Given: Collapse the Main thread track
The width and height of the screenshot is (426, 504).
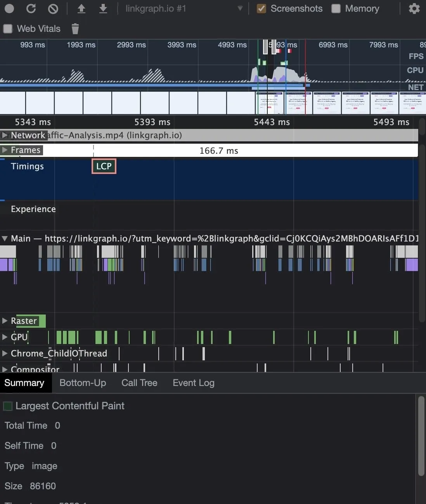Looking at the screenshot, I should tap(5, 238).
